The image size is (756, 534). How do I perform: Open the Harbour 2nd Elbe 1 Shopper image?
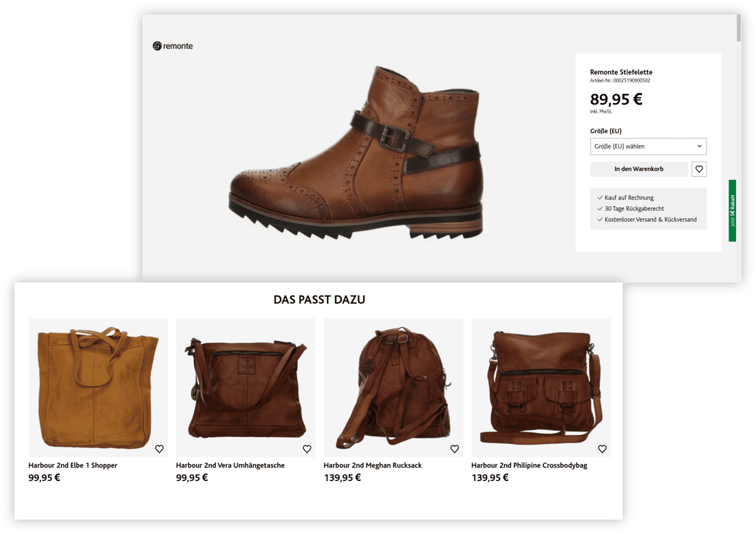tap(98, 388)
